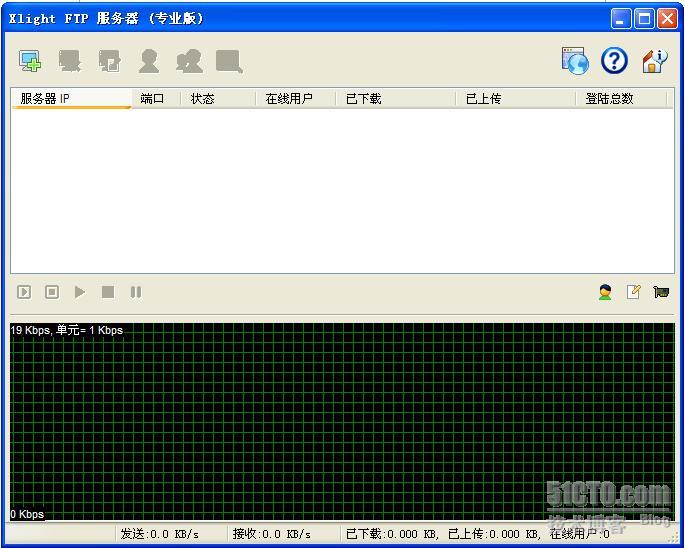Sort by the 已上传 column header
The width and height of the screenshot is (685, 548).
click(x=515, y=99)
